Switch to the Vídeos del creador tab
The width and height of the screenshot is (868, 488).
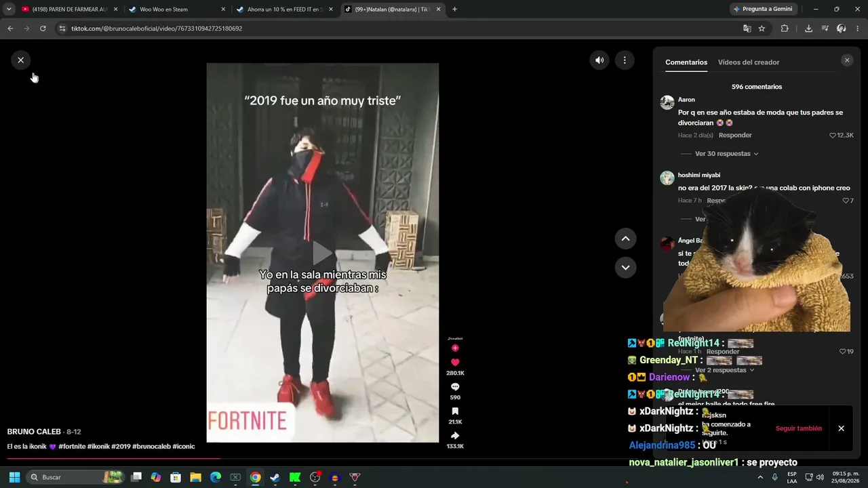pyautogui.click(x=749, y=62)
